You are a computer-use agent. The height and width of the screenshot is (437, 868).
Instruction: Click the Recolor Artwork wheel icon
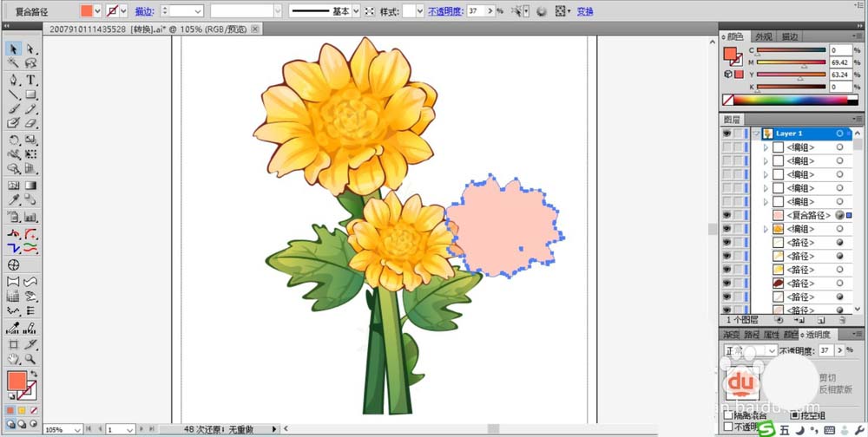coord(542,11)
